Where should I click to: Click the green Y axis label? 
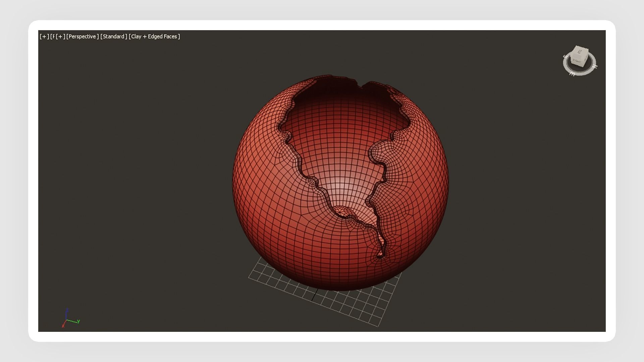pyautogui.click(x=78, y=321)
